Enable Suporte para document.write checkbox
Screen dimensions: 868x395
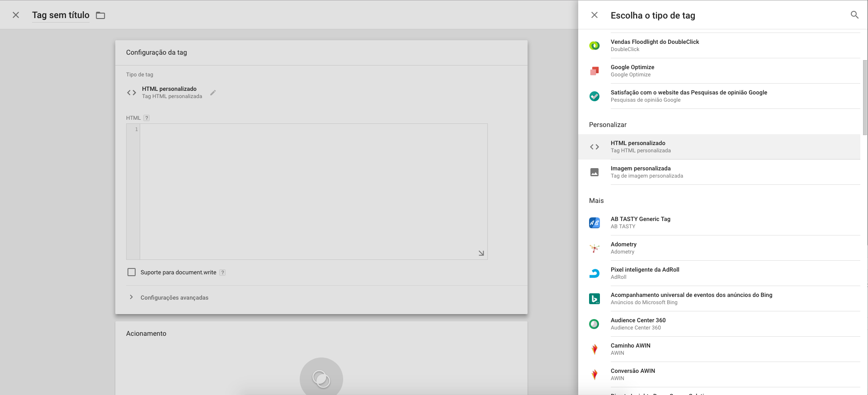[132, 272]
